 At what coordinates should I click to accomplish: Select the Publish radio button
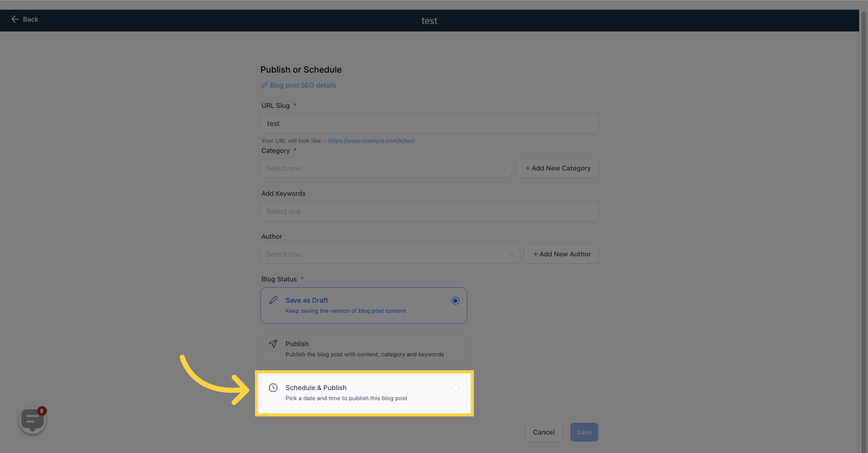point(455,343)
